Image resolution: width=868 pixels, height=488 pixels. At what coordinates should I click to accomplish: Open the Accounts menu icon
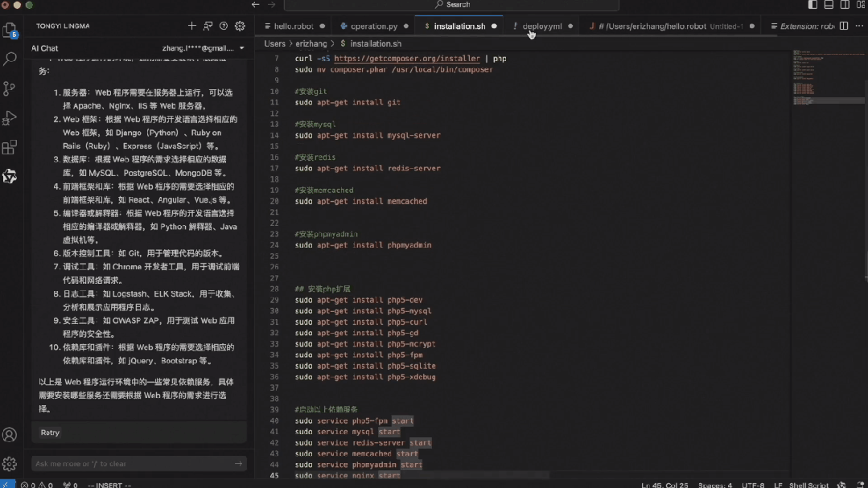10,435
